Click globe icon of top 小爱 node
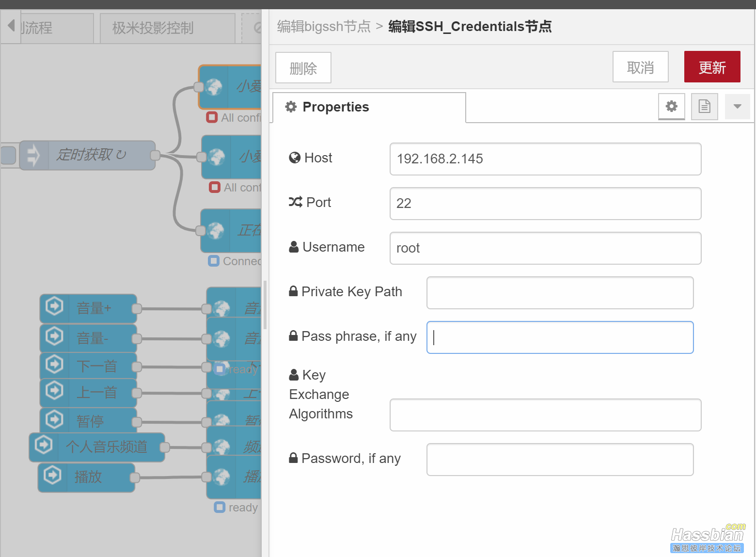This screenshot has width=756, height=557. [214, 87]
